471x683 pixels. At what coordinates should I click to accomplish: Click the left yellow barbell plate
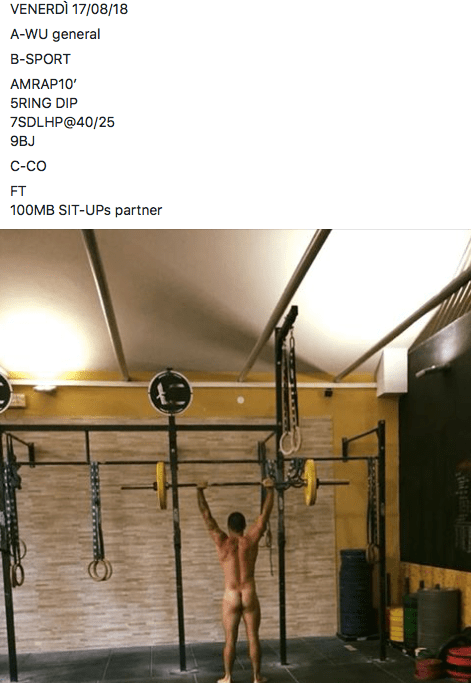tap(162, 485)
